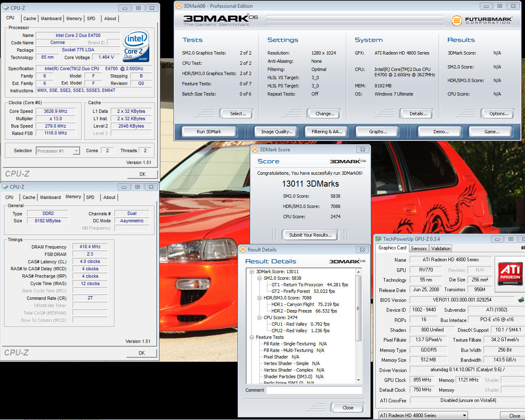Viewport: 525px width, 420px height.
Task: Open the Cache tab in top CPU-Z window
Action: (30, 18)
